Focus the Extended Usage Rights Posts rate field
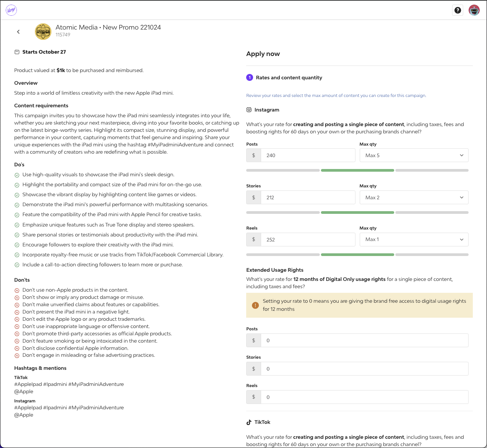487x448 pixels. click(x=364, y=340)
